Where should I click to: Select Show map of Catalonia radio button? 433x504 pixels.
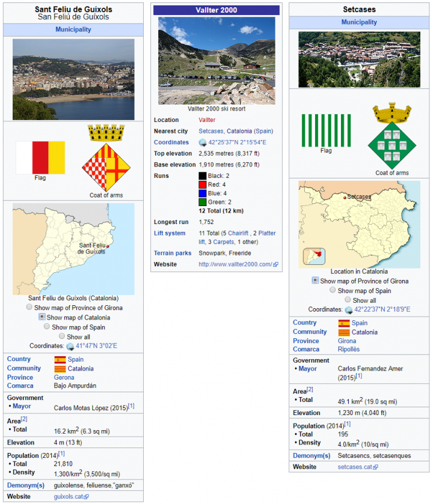42,317
